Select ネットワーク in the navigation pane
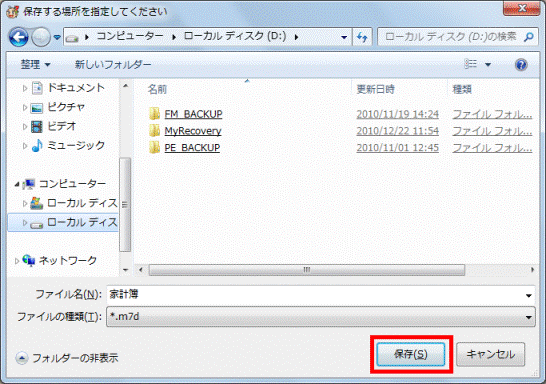 (x=68, y=260)
